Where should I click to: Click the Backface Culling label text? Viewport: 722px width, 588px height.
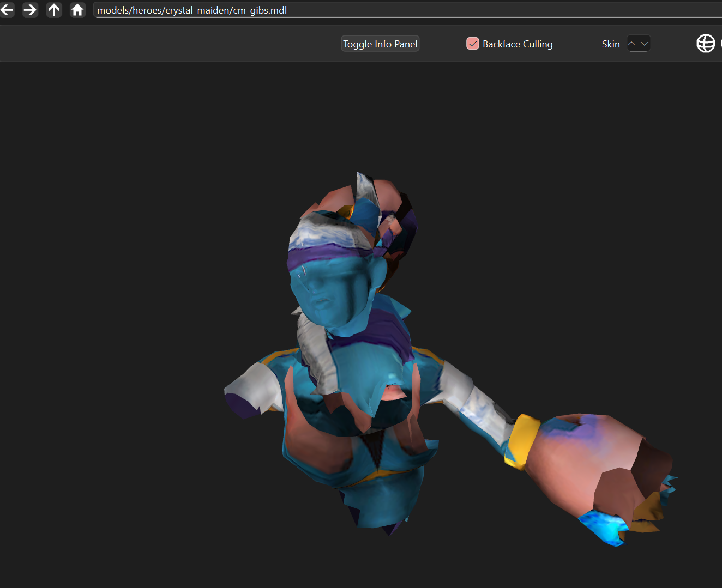tap(518, 44)
